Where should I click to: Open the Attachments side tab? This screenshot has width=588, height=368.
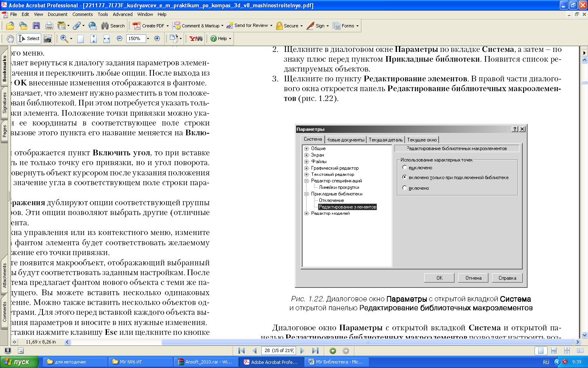(4, 276)
